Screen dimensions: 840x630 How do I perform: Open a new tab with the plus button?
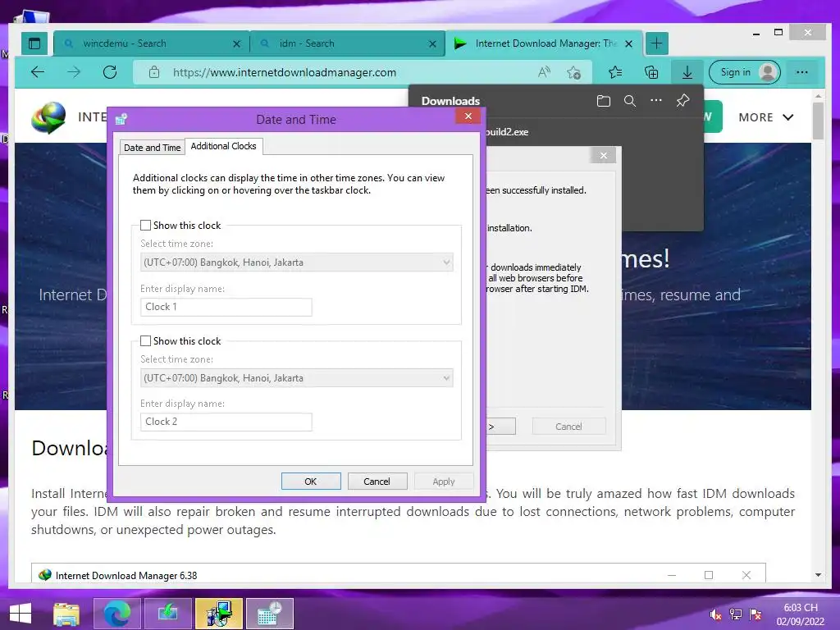[x=657, y=43]
